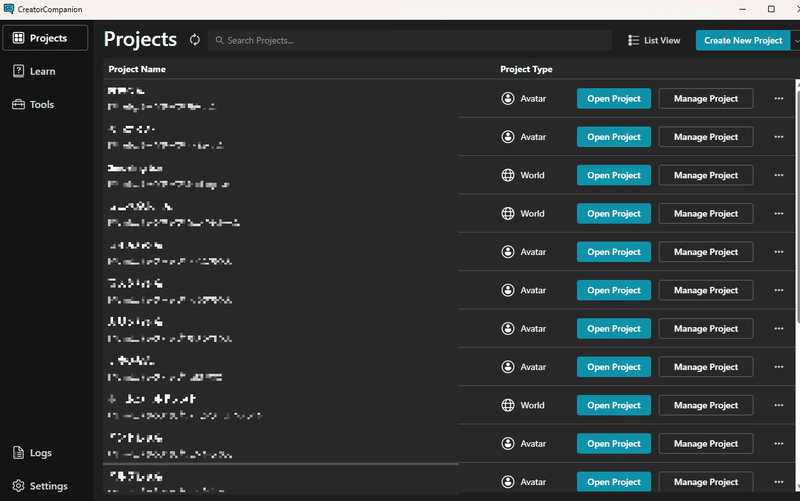
Task: Open the three-dot menu of the bottom-most row
Action: [779, 482]
